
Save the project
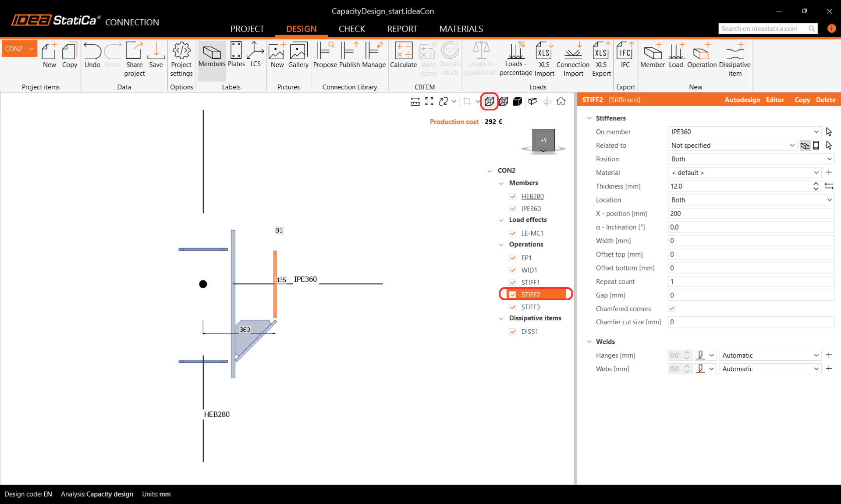tap(156, 55)
